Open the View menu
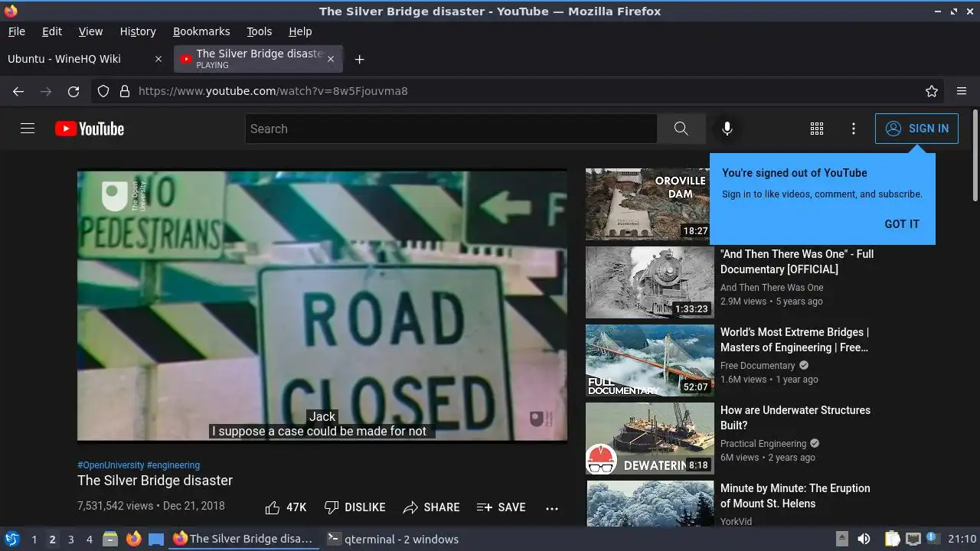Image resolution: width=980 pixels, height=551 pixels. pyautogui.click(x=90, y=31)
